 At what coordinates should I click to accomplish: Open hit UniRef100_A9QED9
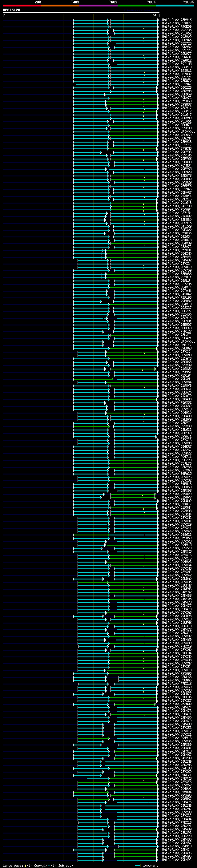(177, 26)
